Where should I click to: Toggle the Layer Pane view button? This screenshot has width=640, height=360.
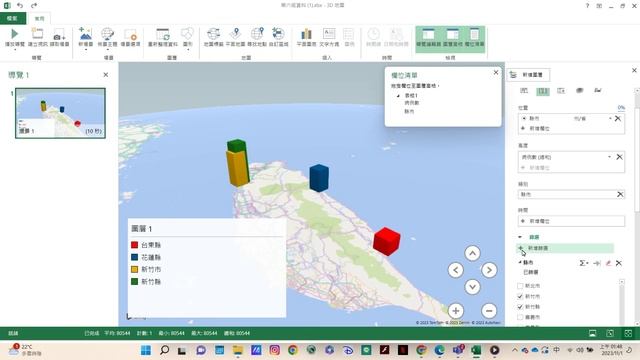tap(453, 38)
